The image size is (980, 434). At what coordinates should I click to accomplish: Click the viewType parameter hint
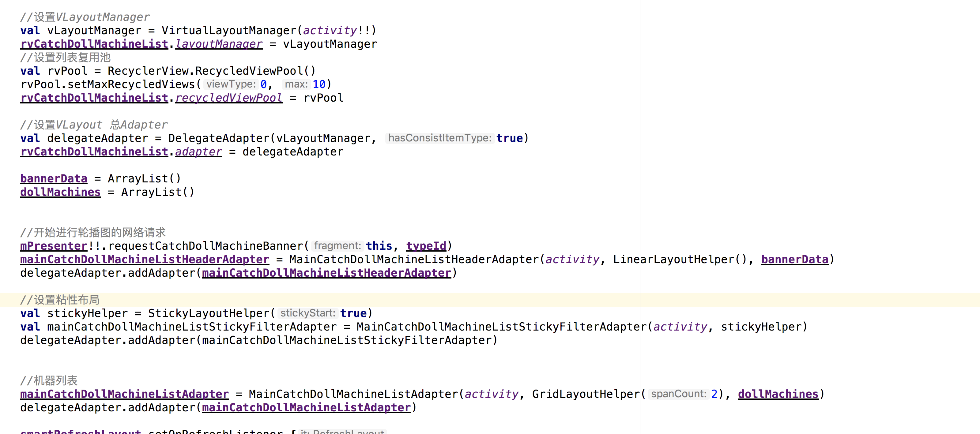pos(231,84)
